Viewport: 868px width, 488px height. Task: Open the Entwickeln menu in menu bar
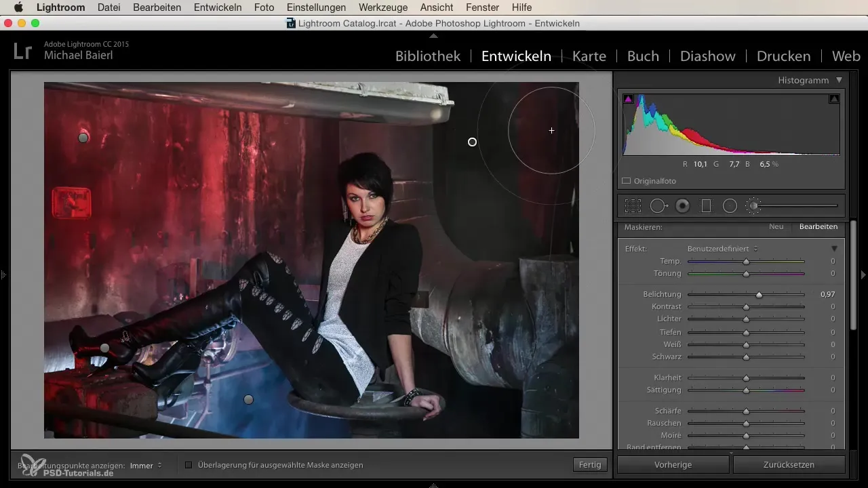tap(218, 7)
